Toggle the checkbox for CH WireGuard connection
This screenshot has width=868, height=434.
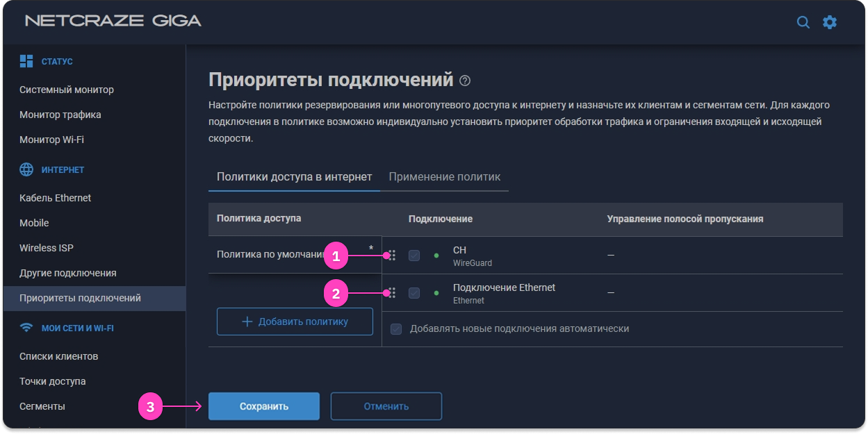click(414, 256)
